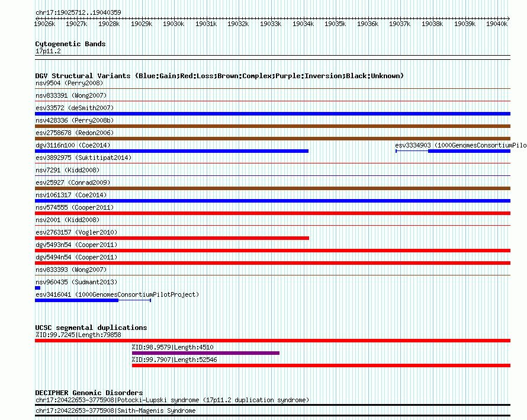The height and width of the screenshot is (420, 527).
Task: Select the %ID:99.7245|Length:79858 duplication label
Action: point(78,335)
